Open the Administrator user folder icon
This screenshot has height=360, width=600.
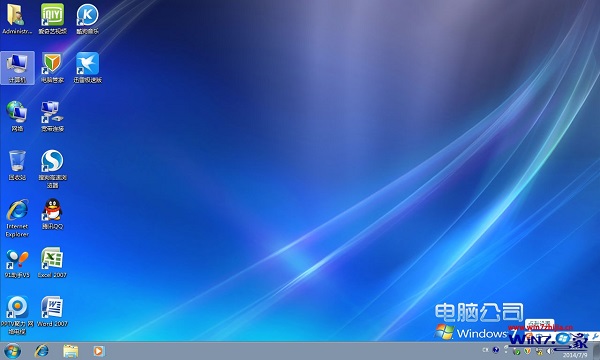[x=17, y=18]
